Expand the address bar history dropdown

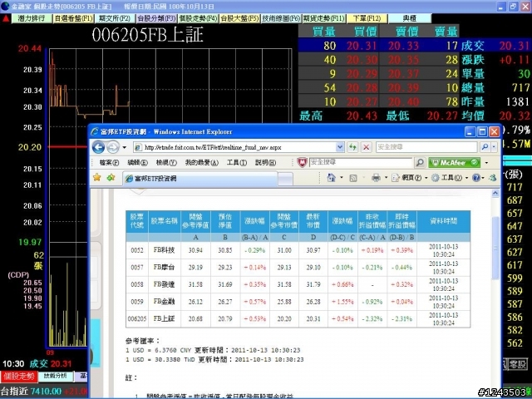340,147
